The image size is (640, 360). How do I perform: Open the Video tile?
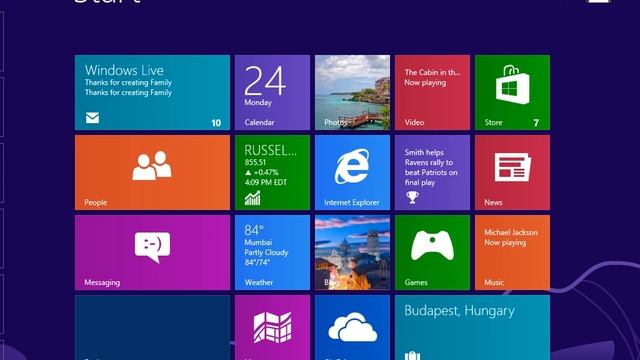[x=432, y=93]
